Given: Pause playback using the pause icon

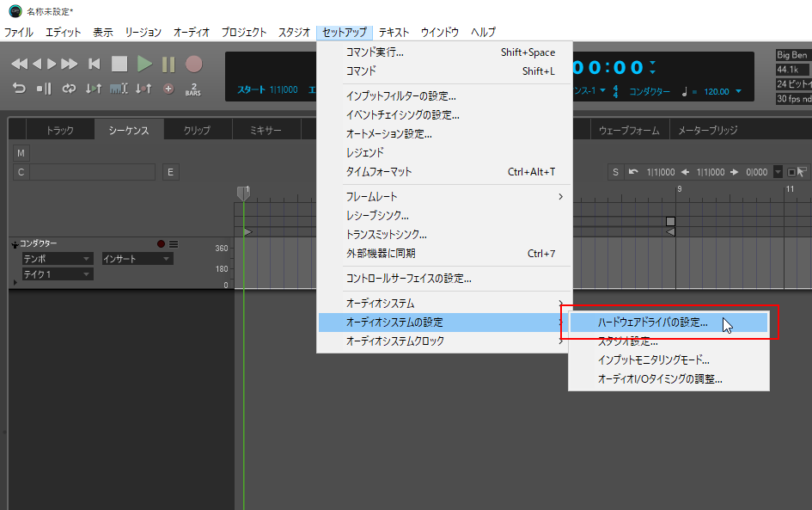Looking at the screenshot, I should pos(169,63).
